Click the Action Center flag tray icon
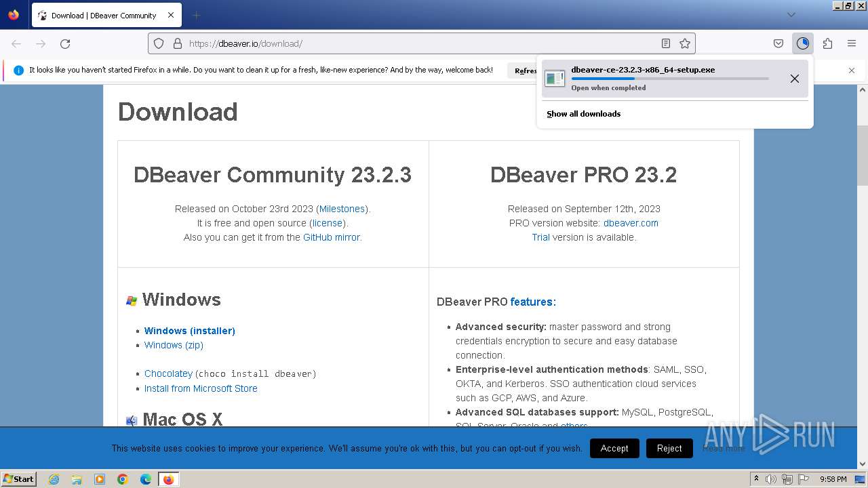The image size is (868, 488). (x=804, y=479)
